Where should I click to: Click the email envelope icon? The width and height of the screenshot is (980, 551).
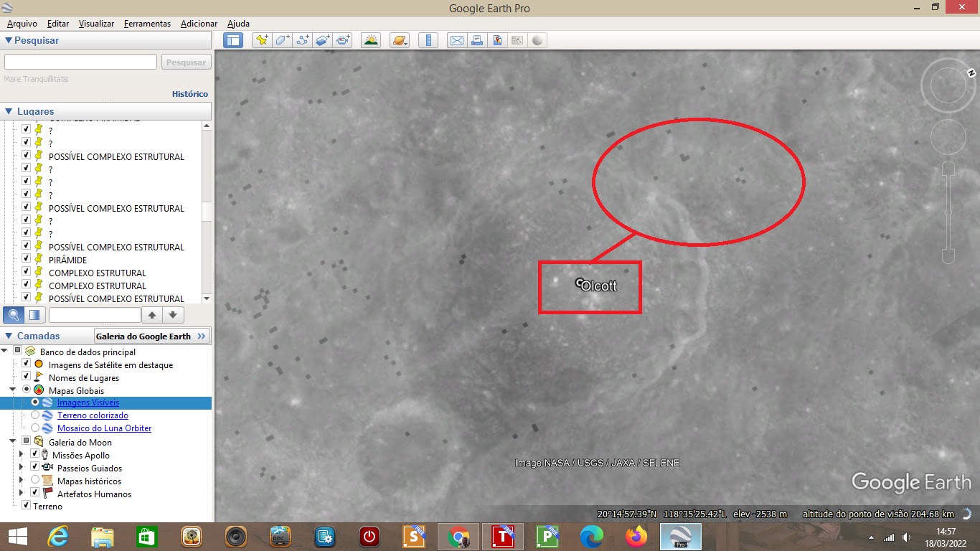click(456, 40)
